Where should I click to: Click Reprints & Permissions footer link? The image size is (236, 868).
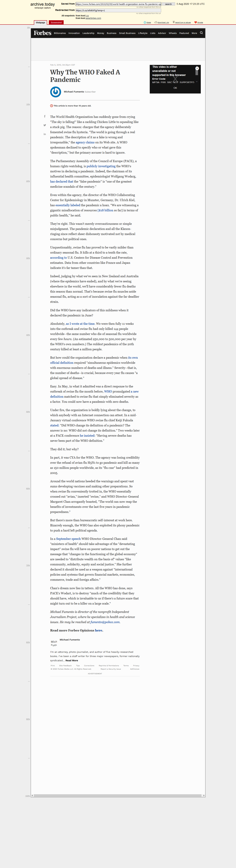[x=109, y=666]
